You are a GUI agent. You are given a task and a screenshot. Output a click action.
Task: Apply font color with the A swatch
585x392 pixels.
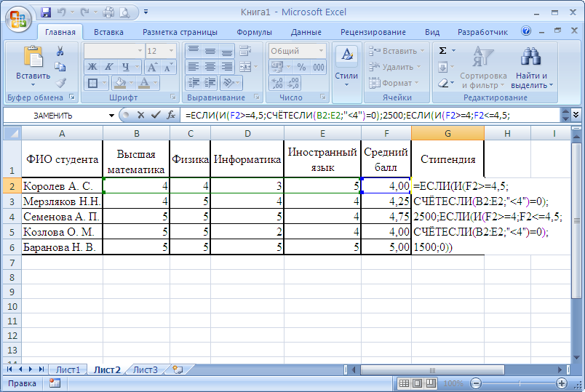pyautogui.click(x=144, y=83)
